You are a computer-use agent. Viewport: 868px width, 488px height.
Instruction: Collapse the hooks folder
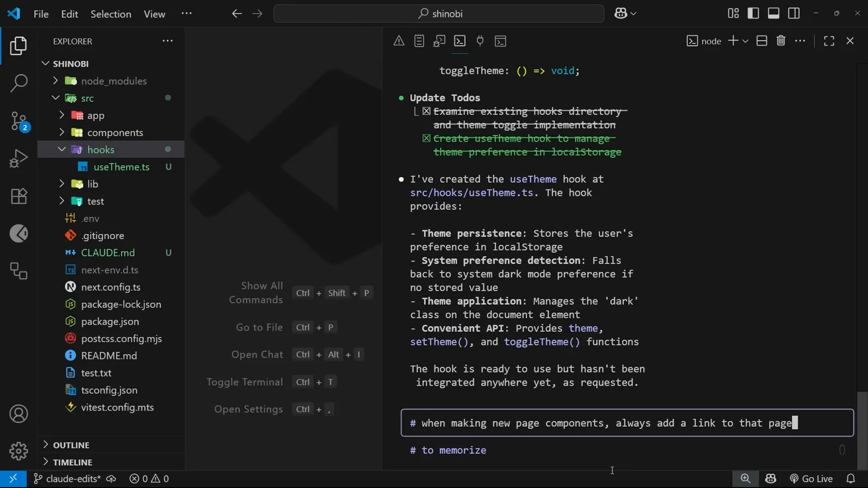[x=62, y=150]
